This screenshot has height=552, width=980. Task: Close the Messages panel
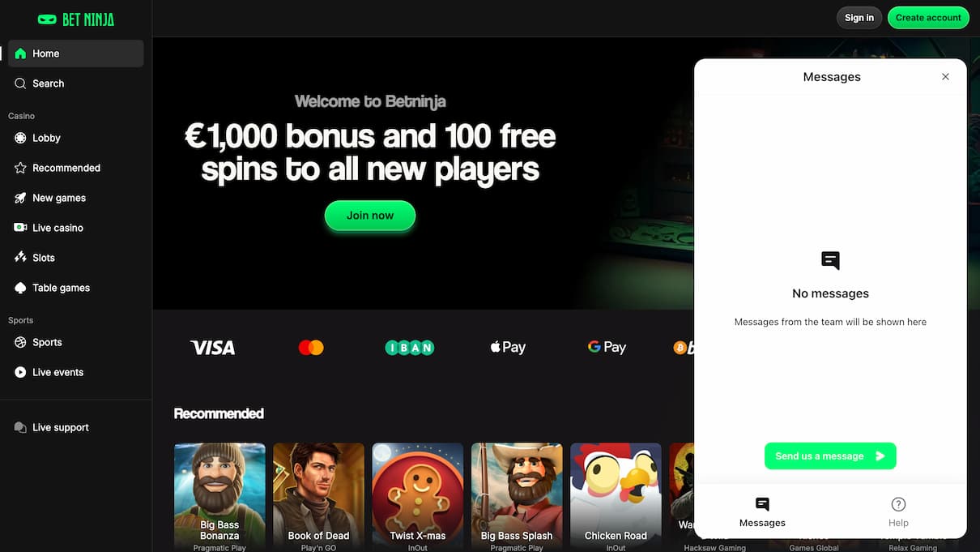coord(945,77)
